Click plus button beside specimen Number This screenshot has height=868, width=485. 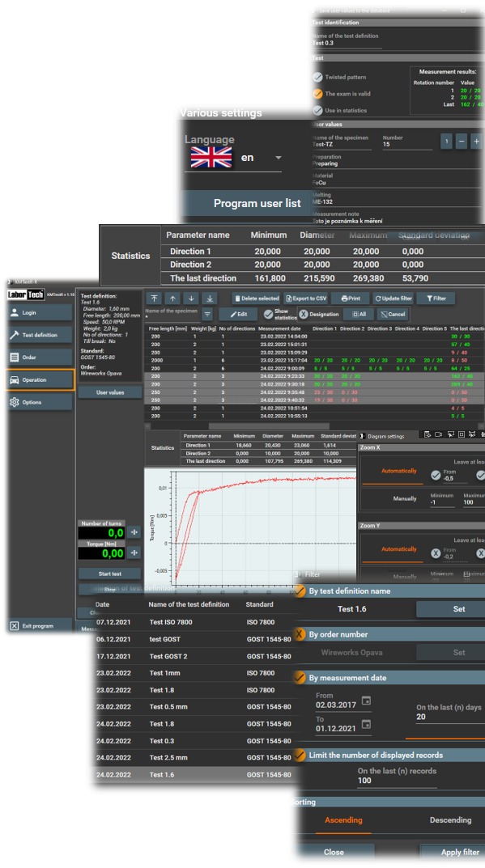(476, 142)
